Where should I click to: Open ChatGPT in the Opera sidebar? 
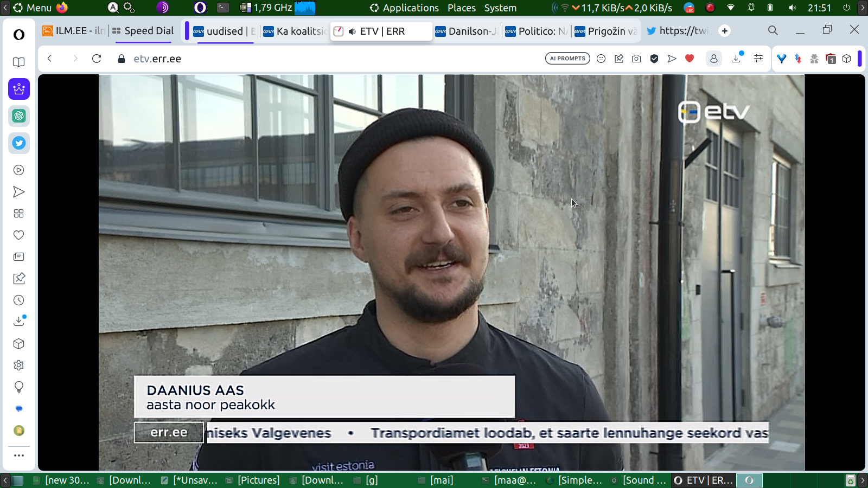tap(19, 116)
